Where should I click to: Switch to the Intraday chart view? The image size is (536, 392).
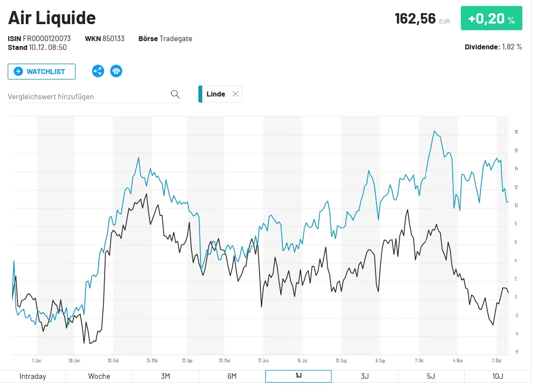pyautogui.click(x=33, y=376)
